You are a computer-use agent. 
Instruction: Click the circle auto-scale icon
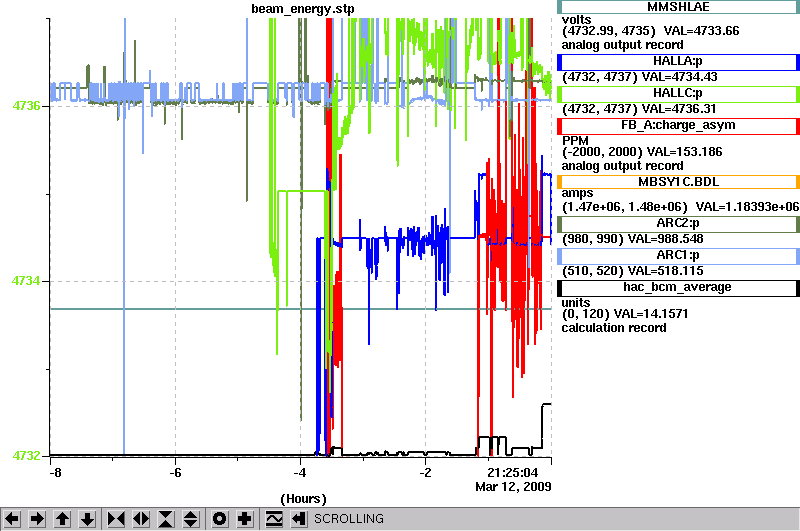click(219, 519)
